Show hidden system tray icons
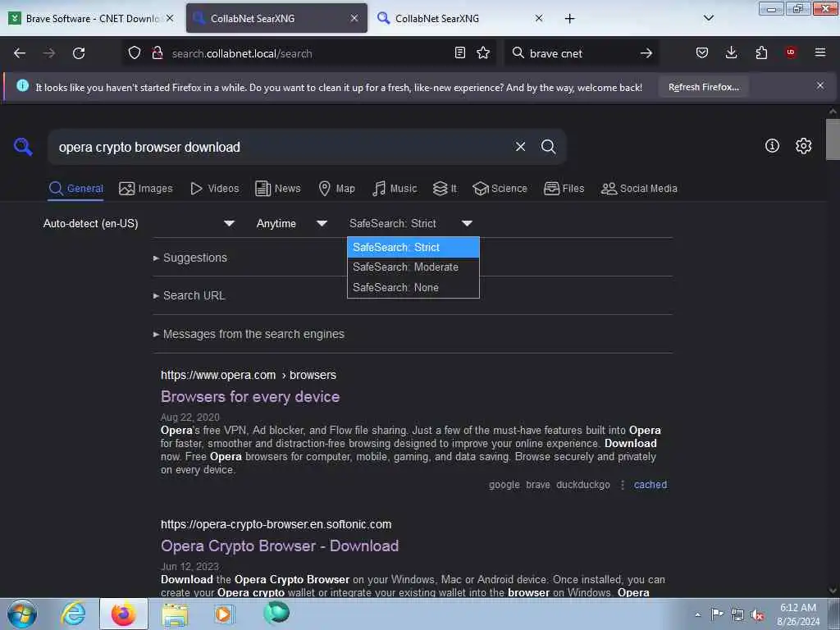Image resolution: width=840 pixels, height=630 pixels. [x=697, y=614]
